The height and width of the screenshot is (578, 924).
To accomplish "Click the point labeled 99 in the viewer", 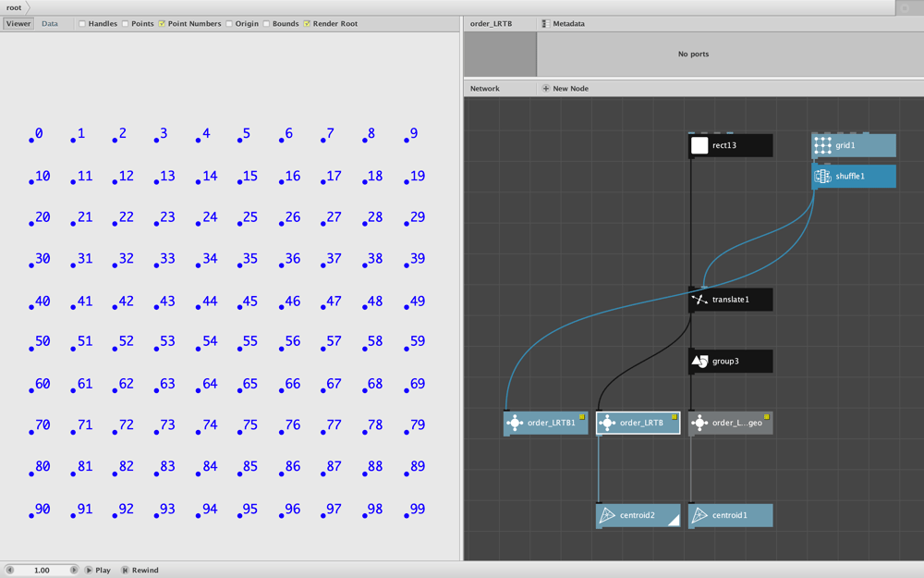I will coord(407,516).
